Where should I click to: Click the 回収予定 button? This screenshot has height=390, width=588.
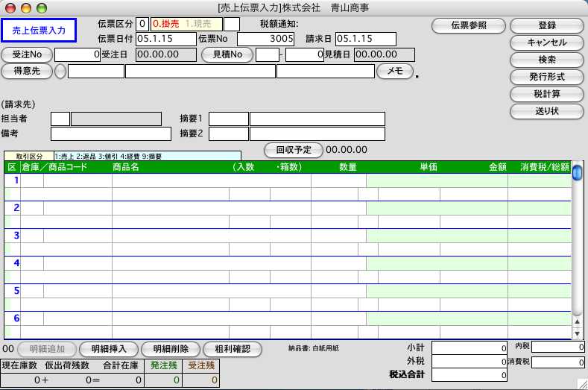tap(294, 149)
